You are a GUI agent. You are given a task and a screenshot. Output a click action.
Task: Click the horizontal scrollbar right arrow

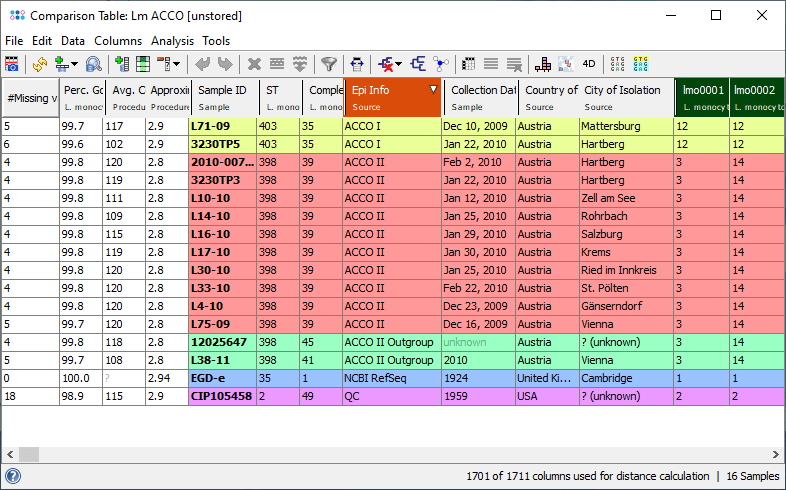(776, 455)
